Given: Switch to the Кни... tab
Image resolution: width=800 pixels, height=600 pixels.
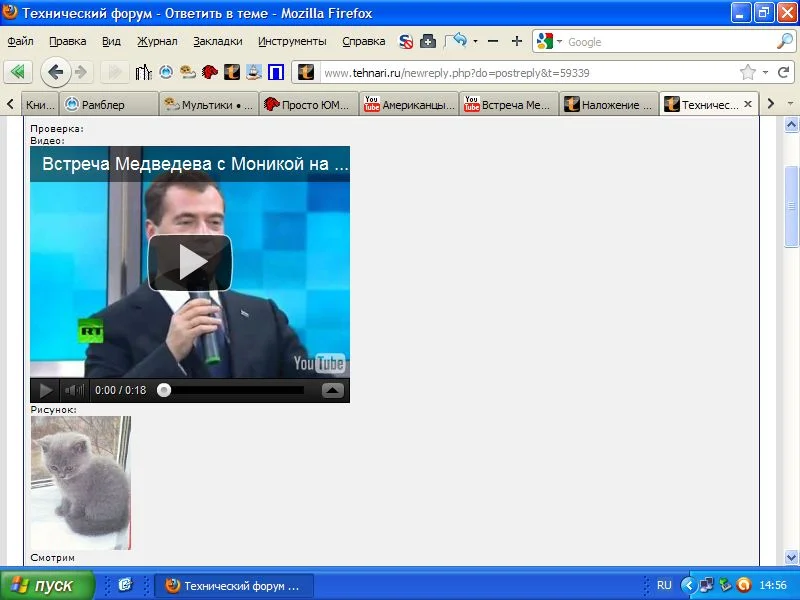Looking at the screenshot, I should coord(40,105).
